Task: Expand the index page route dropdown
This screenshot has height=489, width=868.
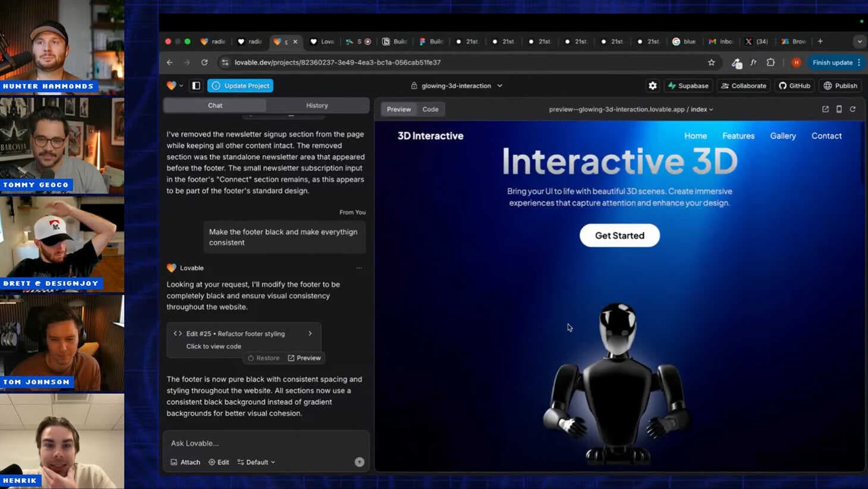Action: point(702,109)
